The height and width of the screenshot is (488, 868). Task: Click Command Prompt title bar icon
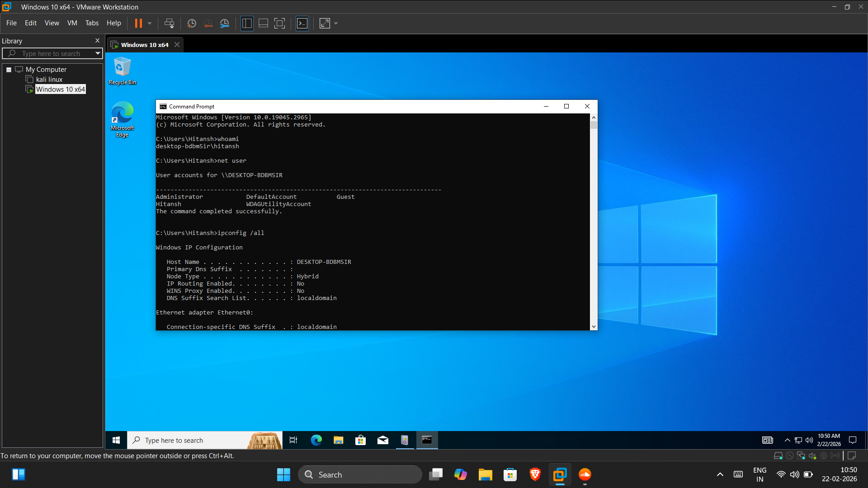[x=163, y=107]
